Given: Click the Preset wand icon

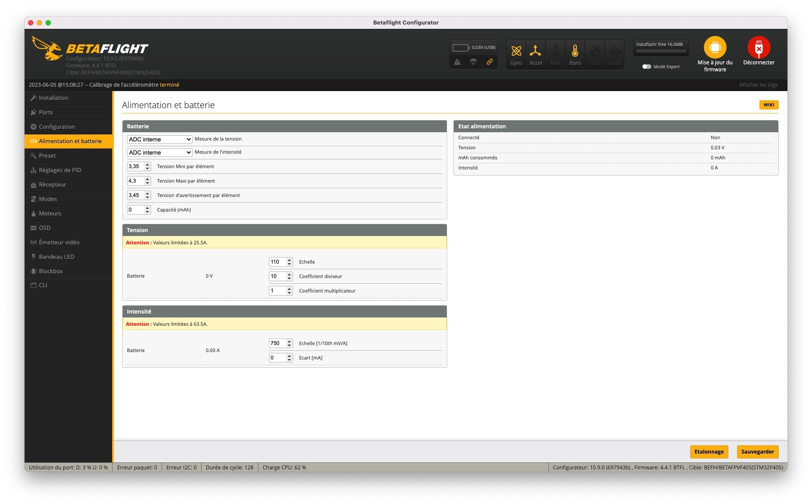Looking at the screenshot, I should 33,155.
